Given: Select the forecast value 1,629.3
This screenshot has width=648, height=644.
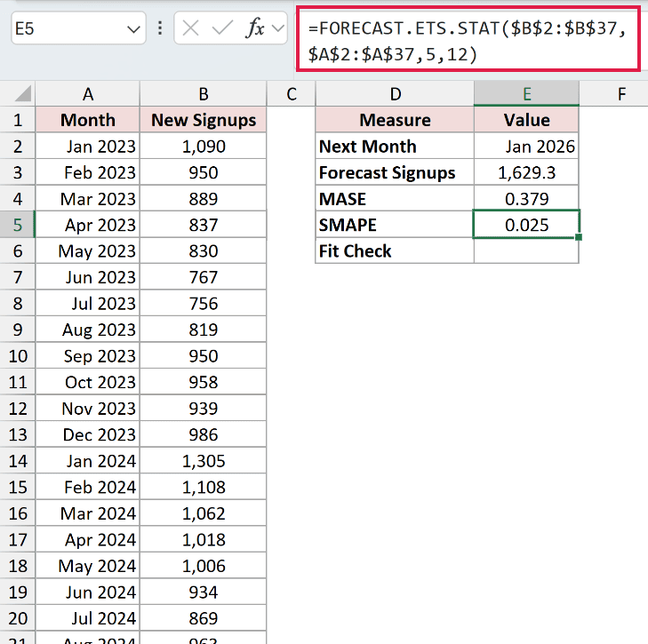Looking at the screenshot, I should tap(526, 172).
